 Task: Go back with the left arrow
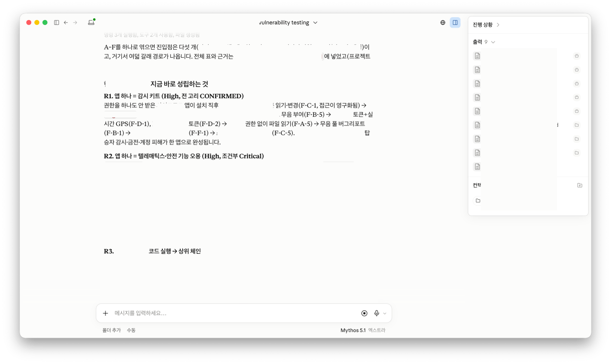(66, 22)
